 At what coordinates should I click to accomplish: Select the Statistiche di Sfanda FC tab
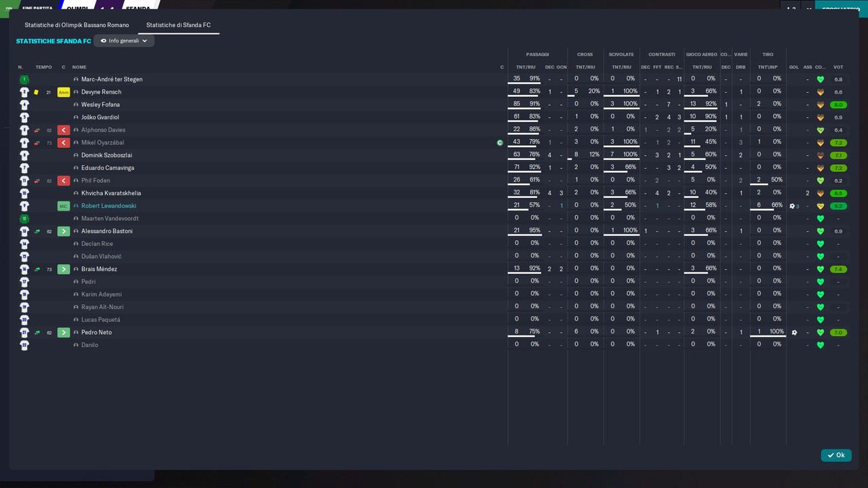point(178,25)
